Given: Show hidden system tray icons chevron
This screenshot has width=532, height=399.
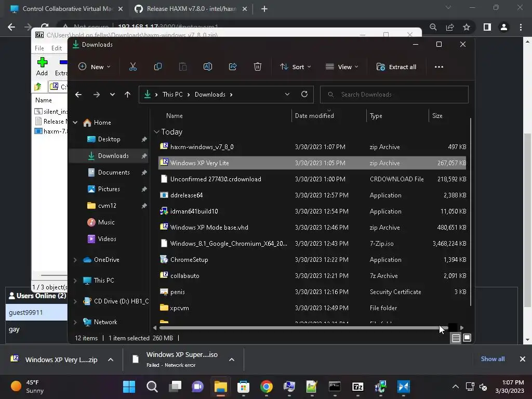Looking at the screenshot, I should (x=456, y=387).
